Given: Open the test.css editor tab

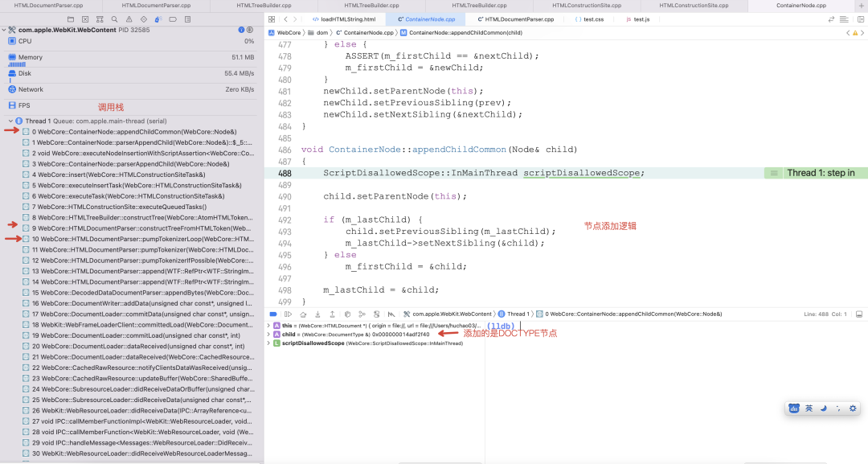Looking at the screenshot, I should [x=590, y=19].
